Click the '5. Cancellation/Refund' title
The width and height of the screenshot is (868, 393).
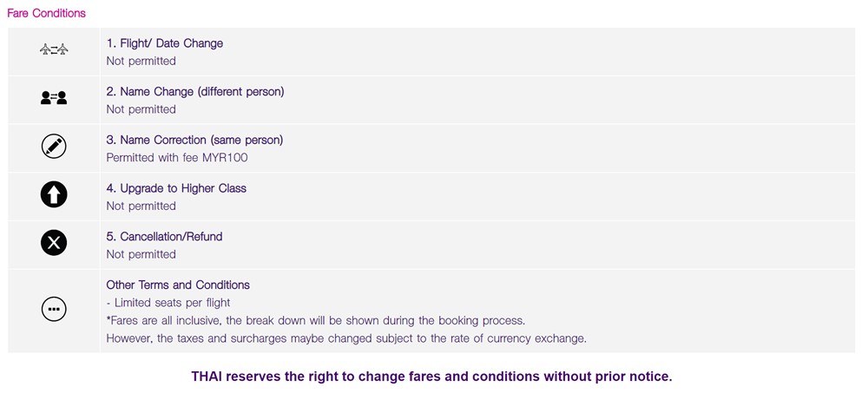164,236
